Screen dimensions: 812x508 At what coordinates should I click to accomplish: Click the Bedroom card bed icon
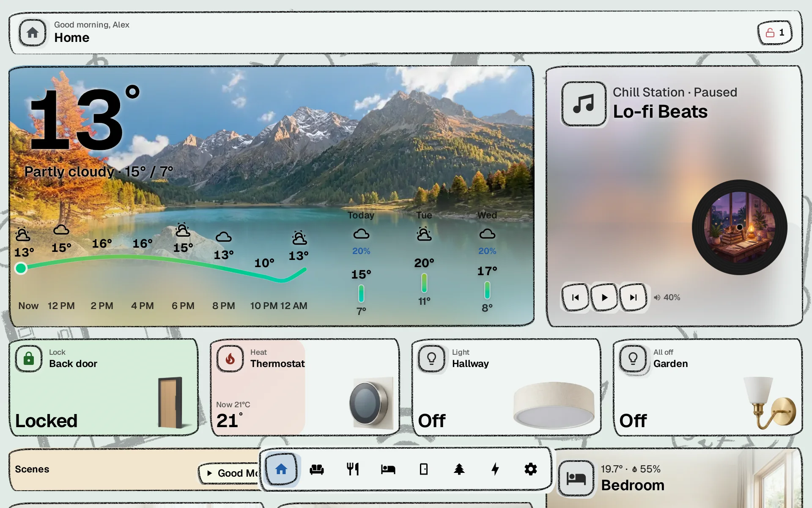click(576, 478)
